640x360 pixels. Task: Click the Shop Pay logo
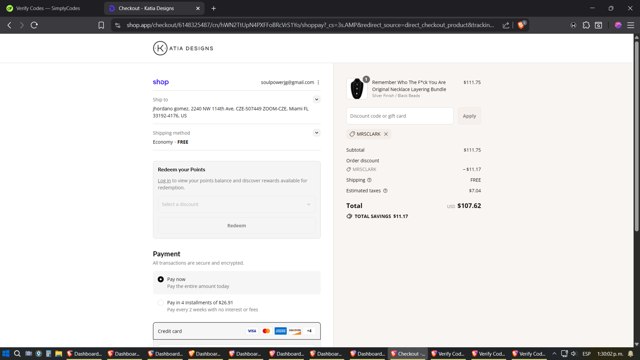161,82
